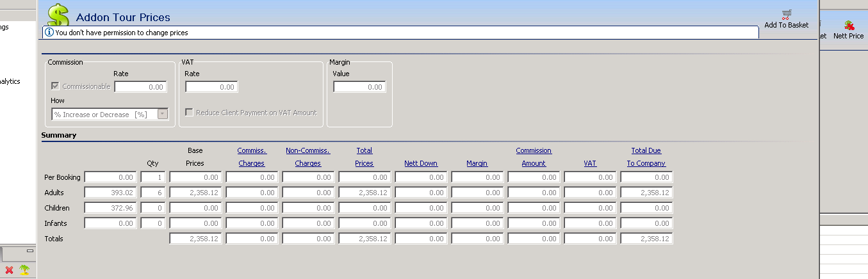Click the Totals Base Prices field 2,358.12

pyautogui.click(x=195, y=239)
